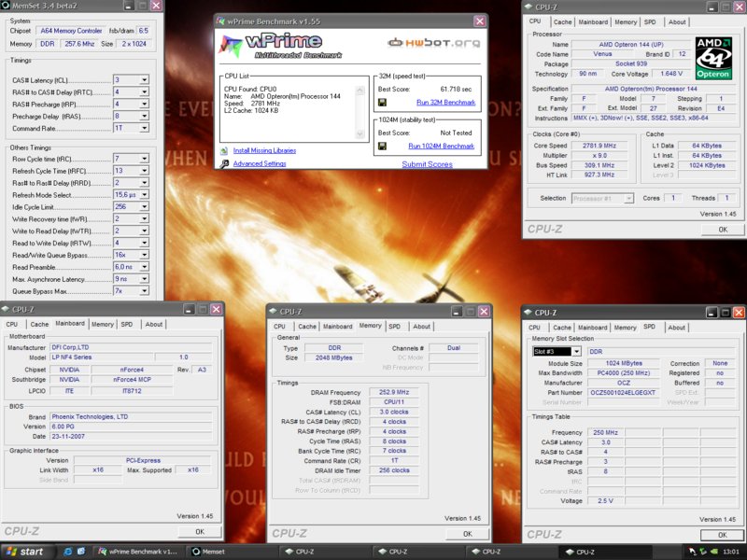Click the hwbot.org logo
This screenshot has height=560, width=747.
433,43
